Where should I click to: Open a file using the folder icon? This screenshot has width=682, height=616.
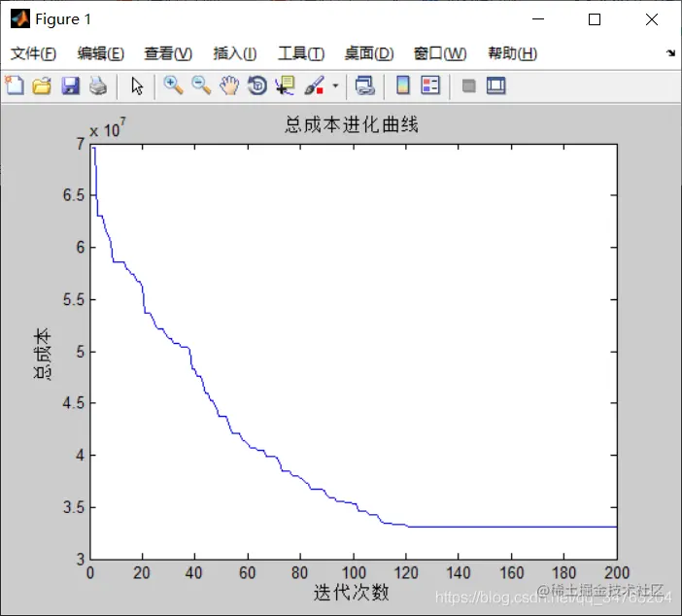pyautogui.click(x=42, y=86)
